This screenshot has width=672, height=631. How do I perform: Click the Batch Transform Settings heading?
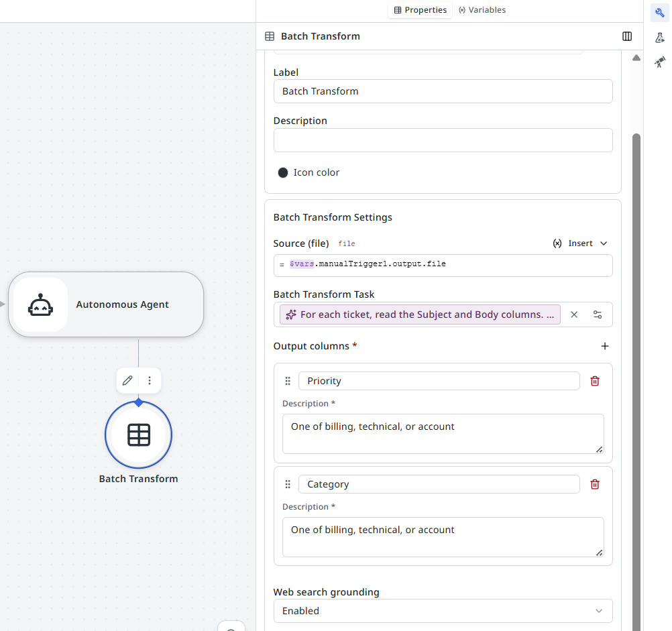[333, 218]
